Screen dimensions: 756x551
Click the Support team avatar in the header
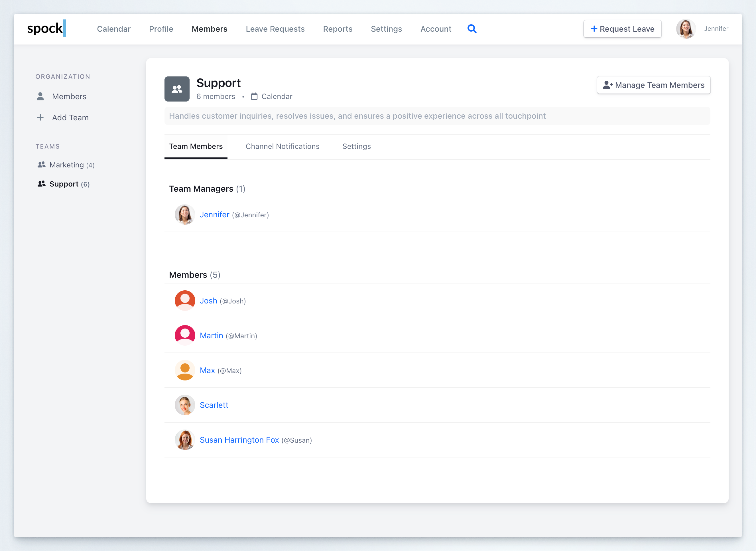coord(177,89)
